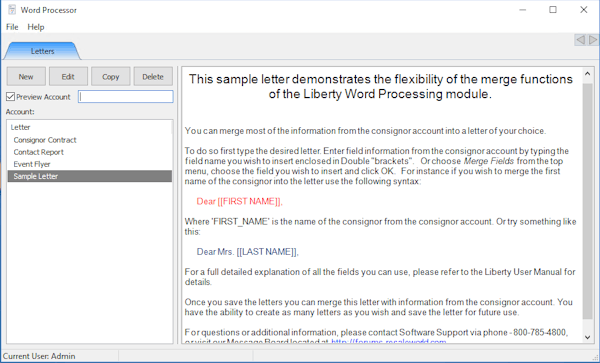
Task: Select the Consignor Contract letter
Action: [45, 140]
